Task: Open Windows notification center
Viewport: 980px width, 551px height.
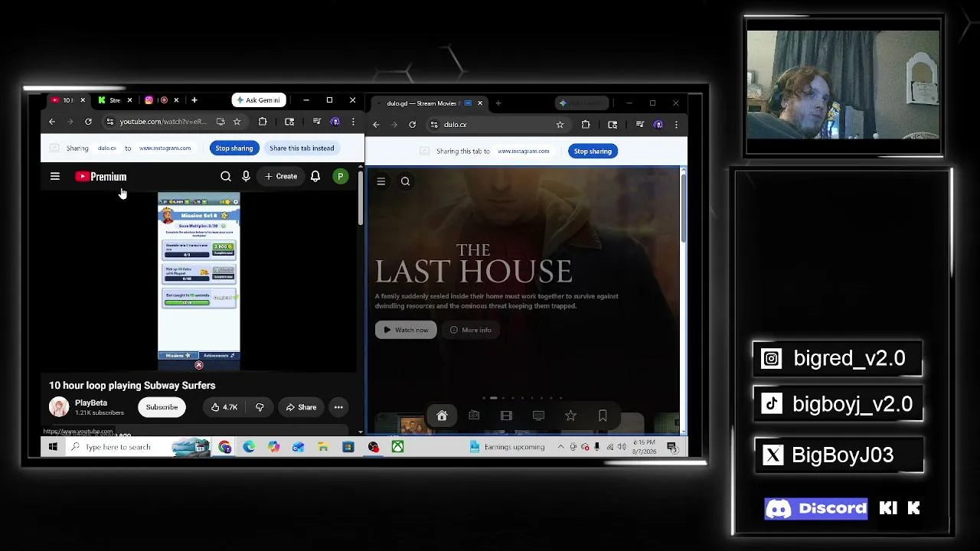Action: [x=671, y=447]
